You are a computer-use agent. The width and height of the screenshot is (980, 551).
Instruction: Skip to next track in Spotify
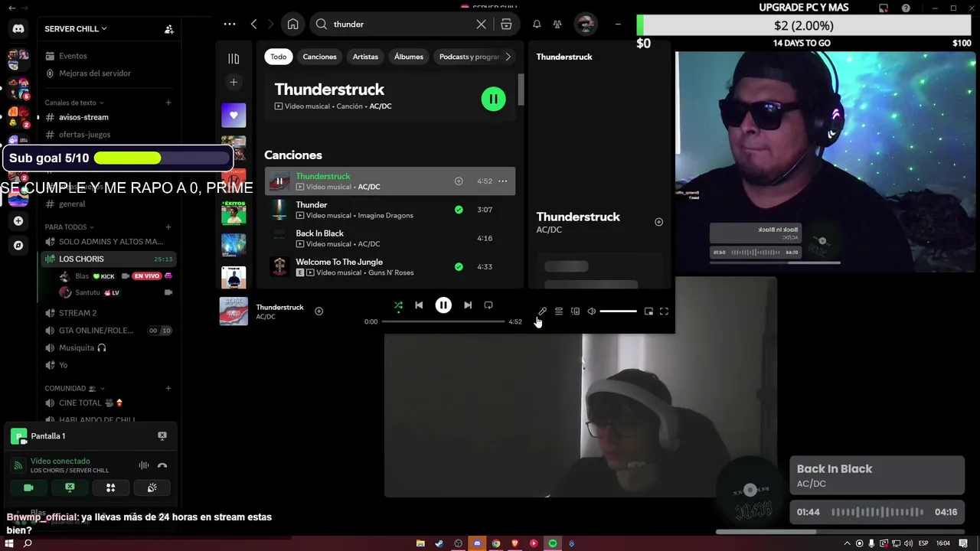click(468, 305)
